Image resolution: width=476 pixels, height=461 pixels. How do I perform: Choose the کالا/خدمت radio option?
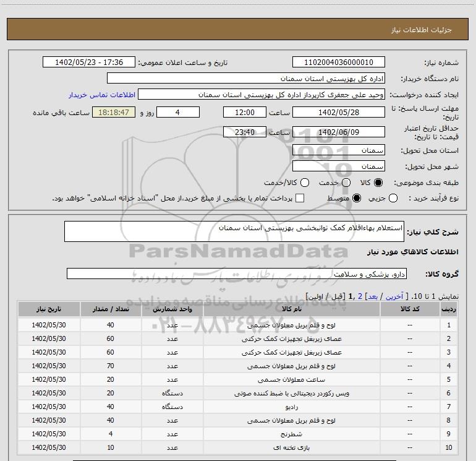coord(305,183)
